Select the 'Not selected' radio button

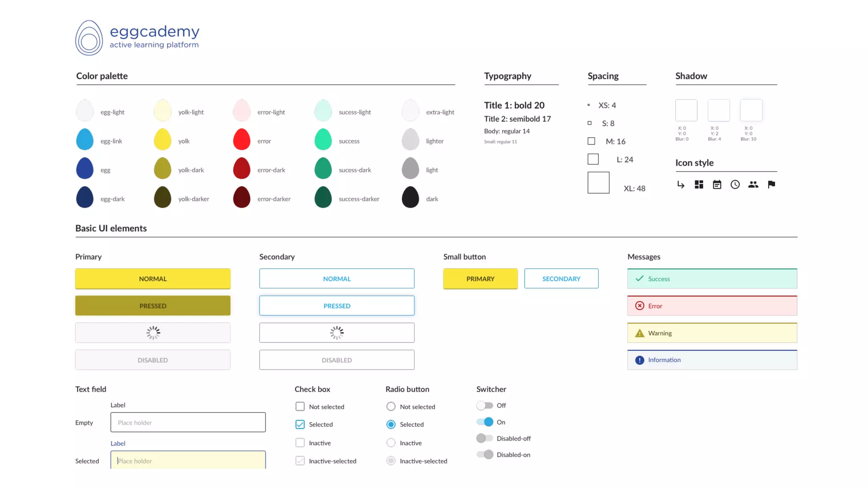pyautogui.click(x=391, y=407)
